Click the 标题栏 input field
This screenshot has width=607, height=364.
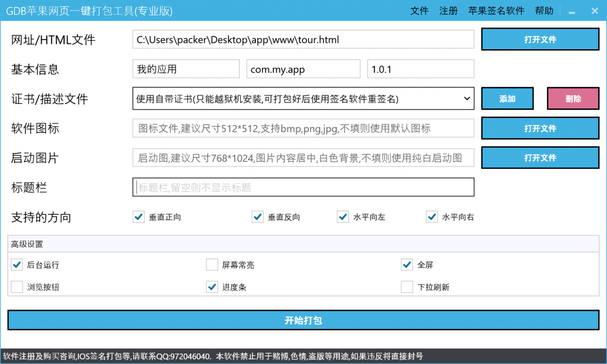(x=303, y=187)
